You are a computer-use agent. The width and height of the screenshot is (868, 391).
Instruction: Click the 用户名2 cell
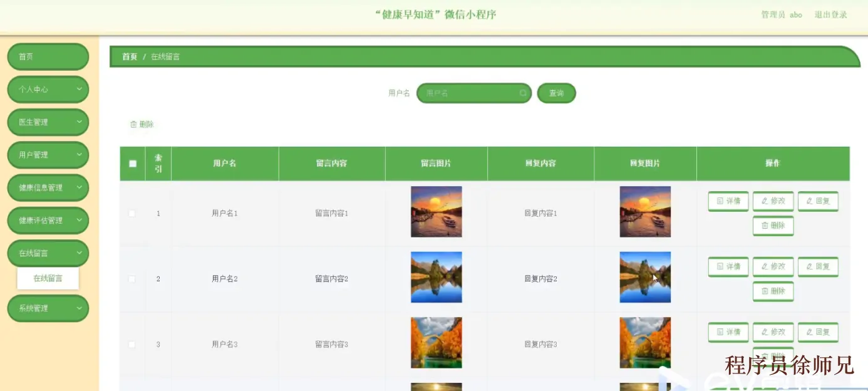[x=225, y=279]
